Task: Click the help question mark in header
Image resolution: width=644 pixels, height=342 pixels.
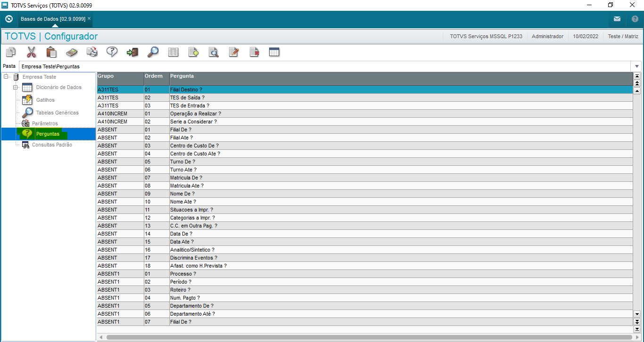Action: pos(635,19)
